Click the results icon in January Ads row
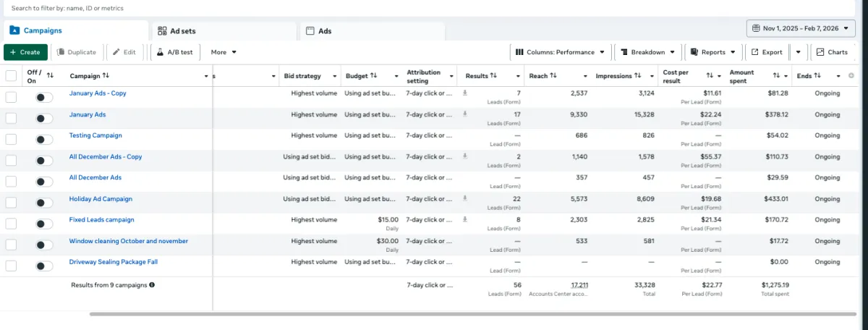Viewport: 868px width, 330px height. (x=465, y=114)
